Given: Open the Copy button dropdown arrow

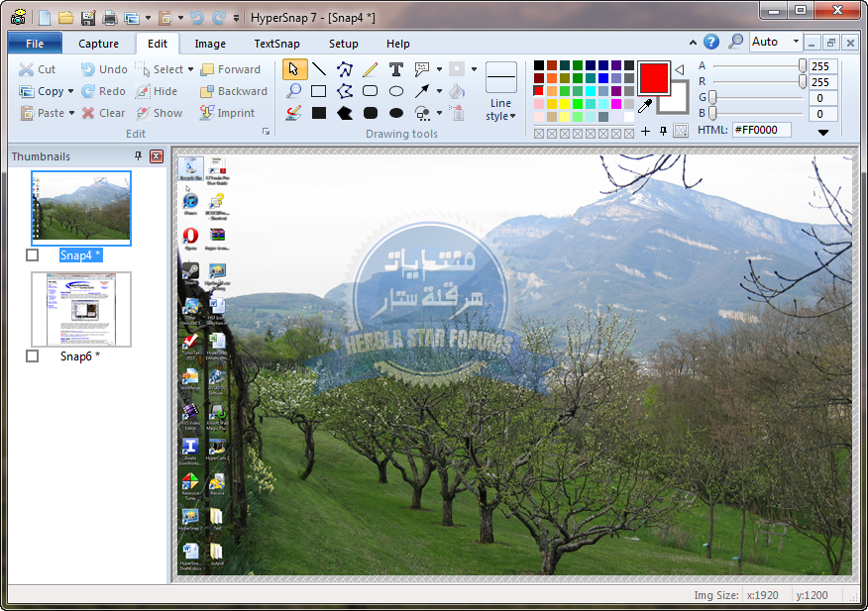Looking at the screenshot, I should tap(71, 92).
